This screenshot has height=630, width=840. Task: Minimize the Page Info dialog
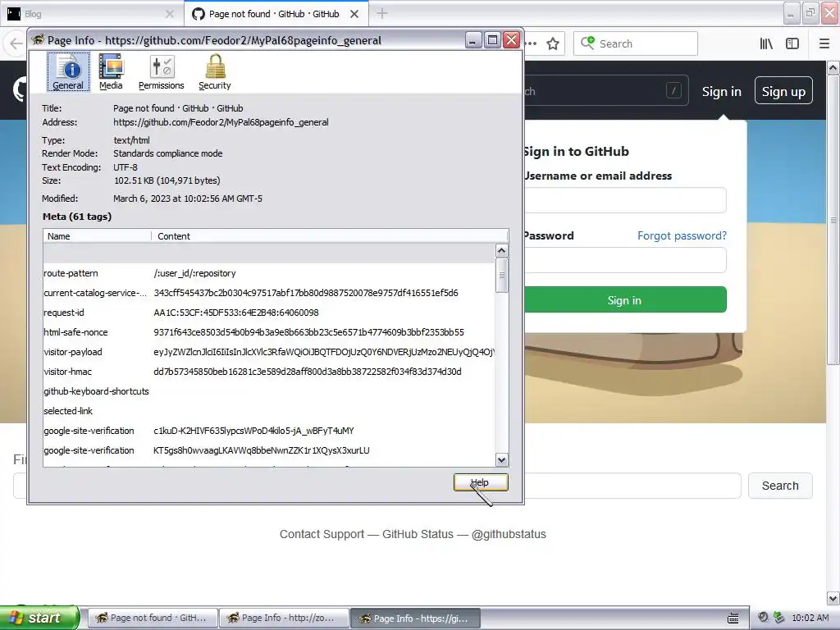[473, 40]
